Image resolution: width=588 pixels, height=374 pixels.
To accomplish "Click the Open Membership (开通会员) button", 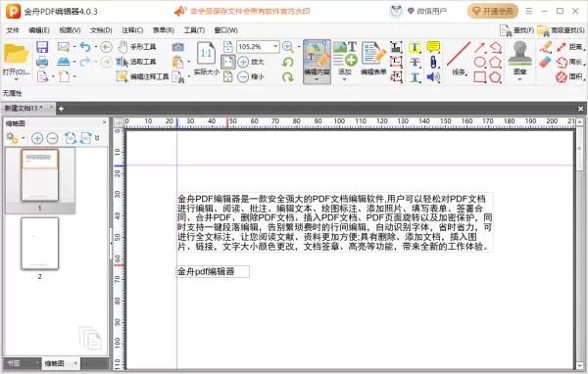I will 493,11.
